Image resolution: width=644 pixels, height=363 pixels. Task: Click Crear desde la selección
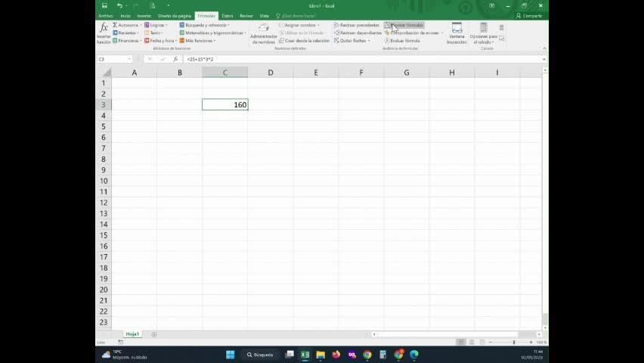(304, 41)
